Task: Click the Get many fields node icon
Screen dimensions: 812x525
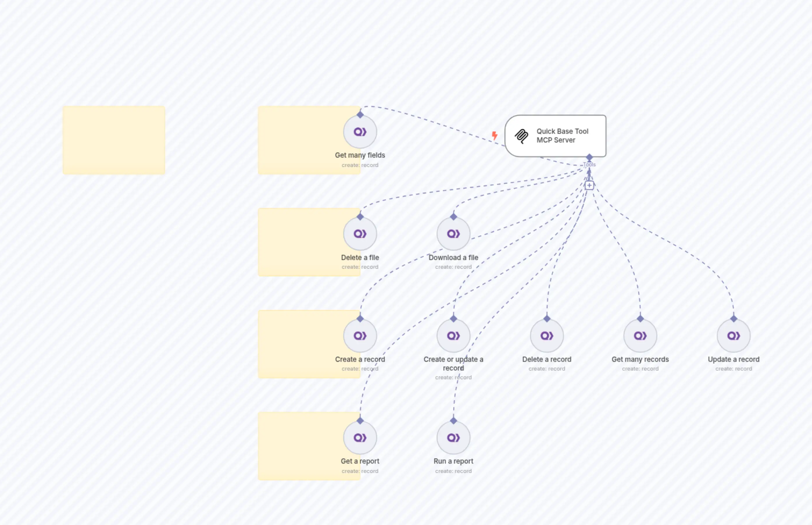Action: click(x=360, y=131)
